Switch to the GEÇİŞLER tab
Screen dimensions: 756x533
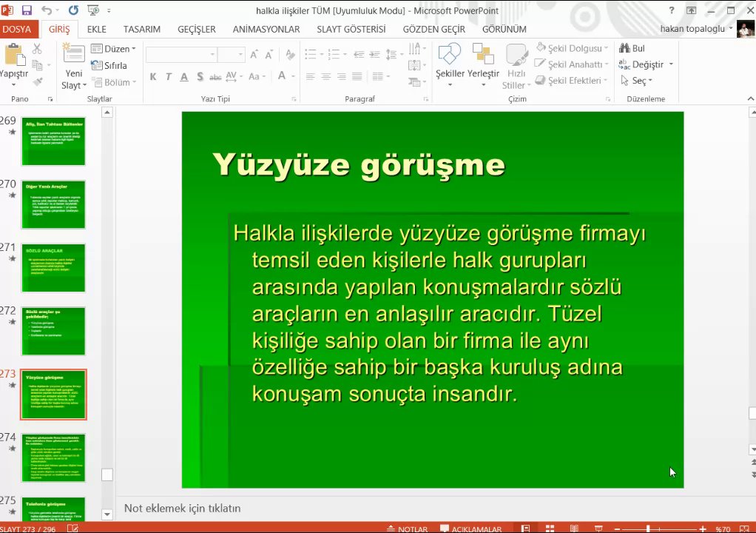coord(197,30)
